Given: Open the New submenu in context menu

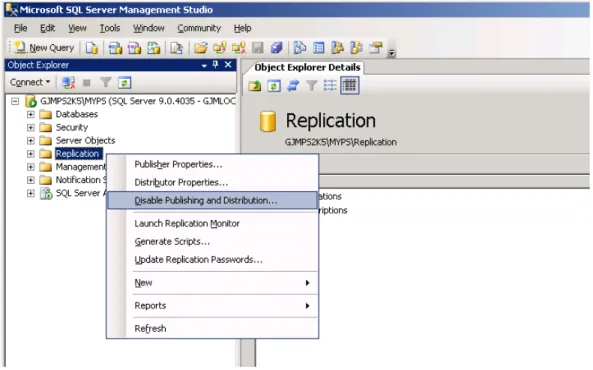Looking at the screenshot, I should pyautogui.click(x=213, y=283).
